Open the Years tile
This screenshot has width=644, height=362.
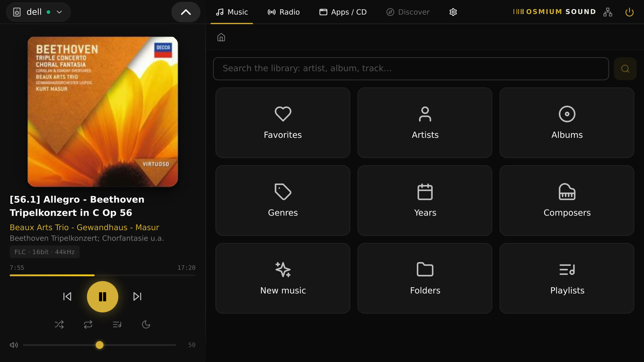[x=425, y=200]
